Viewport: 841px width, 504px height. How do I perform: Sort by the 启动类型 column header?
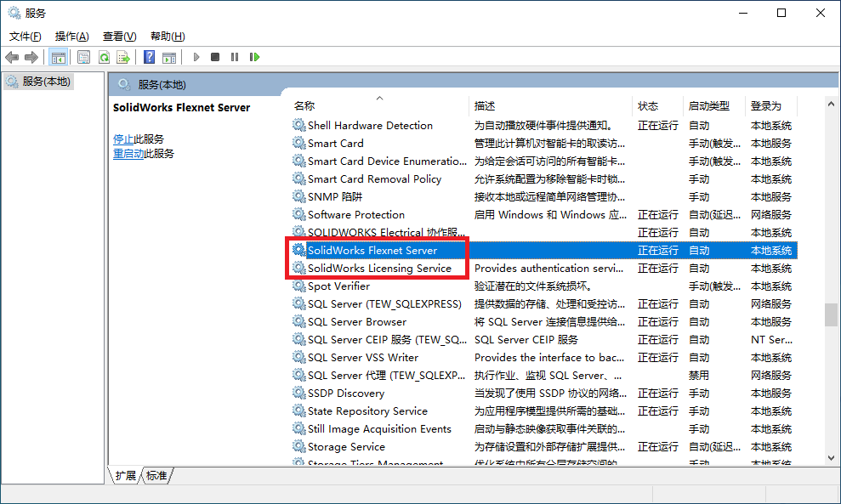click(714, 105)
